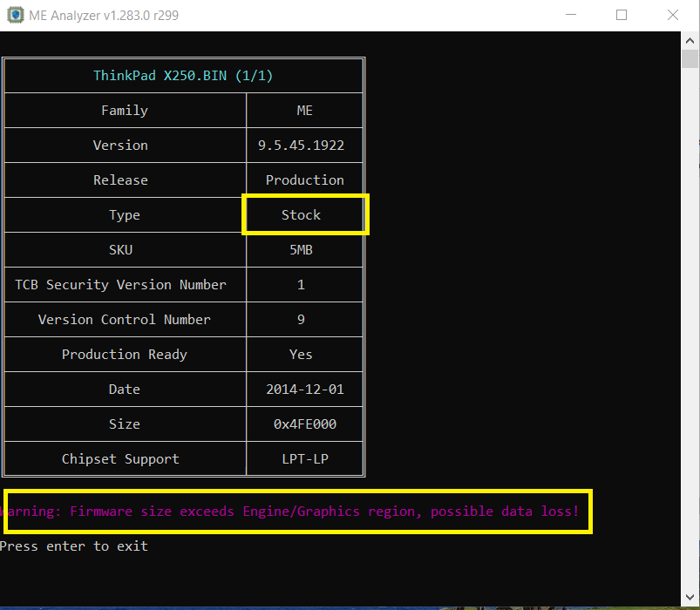This screenshot has width=700, height=610.
Task: Click the Production release value
Action: pyautogui.click(x=305, y=180)
